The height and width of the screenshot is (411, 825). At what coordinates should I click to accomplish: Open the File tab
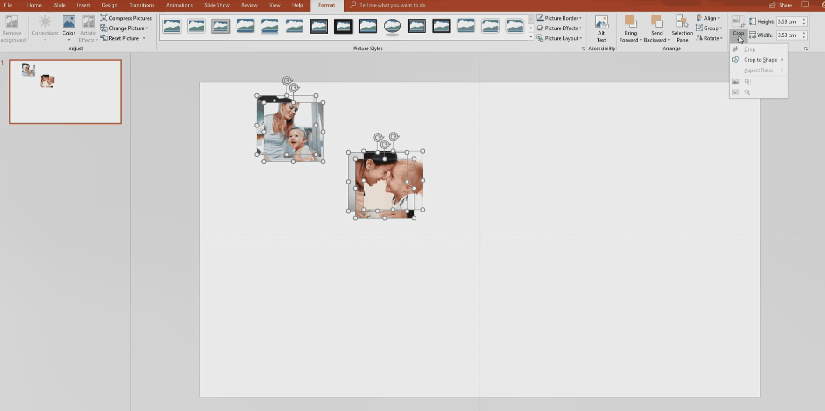pos(8,5)
